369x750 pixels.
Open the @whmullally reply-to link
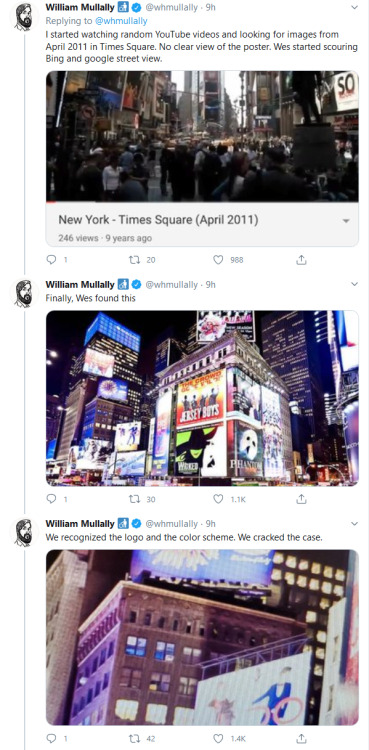(x=121, y=21)
